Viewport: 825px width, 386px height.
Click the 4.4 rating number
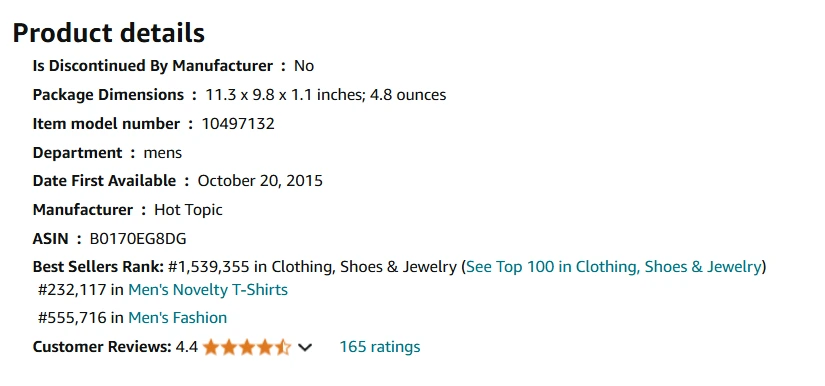pos(186,347)
